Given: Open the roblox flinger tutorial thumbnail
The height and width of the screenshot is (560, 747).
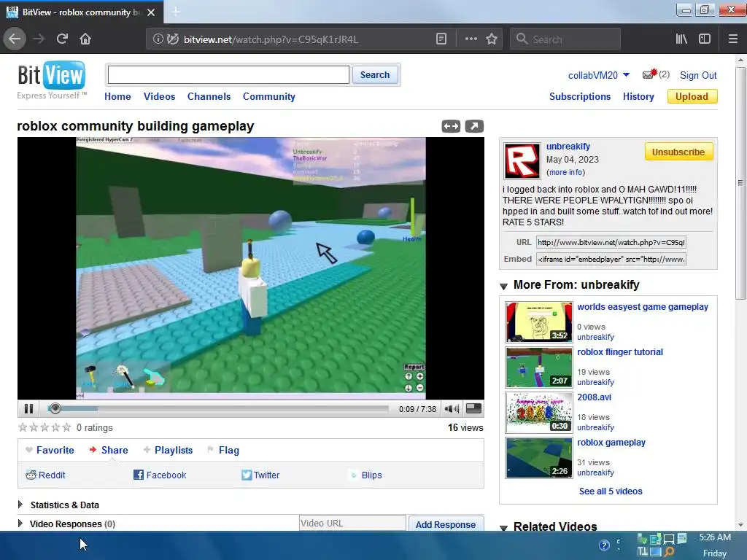Looking at the screenshot, I should coord(539,367).
